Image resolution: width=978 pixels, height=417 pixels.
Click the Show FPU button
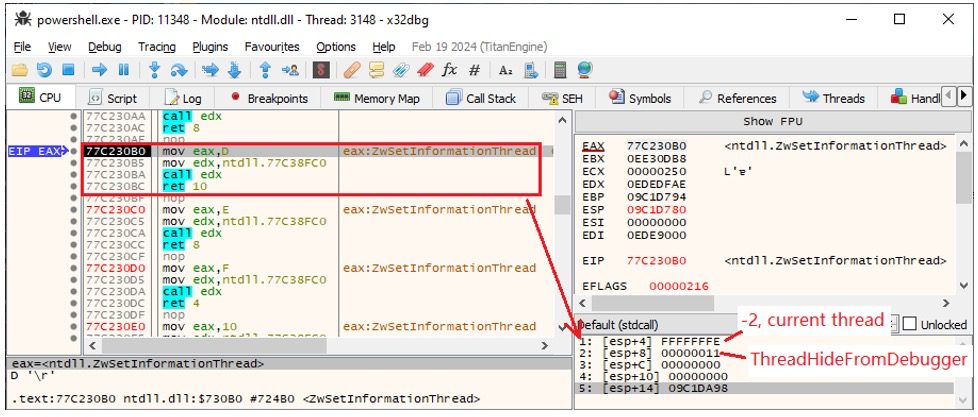coord(772,121)
